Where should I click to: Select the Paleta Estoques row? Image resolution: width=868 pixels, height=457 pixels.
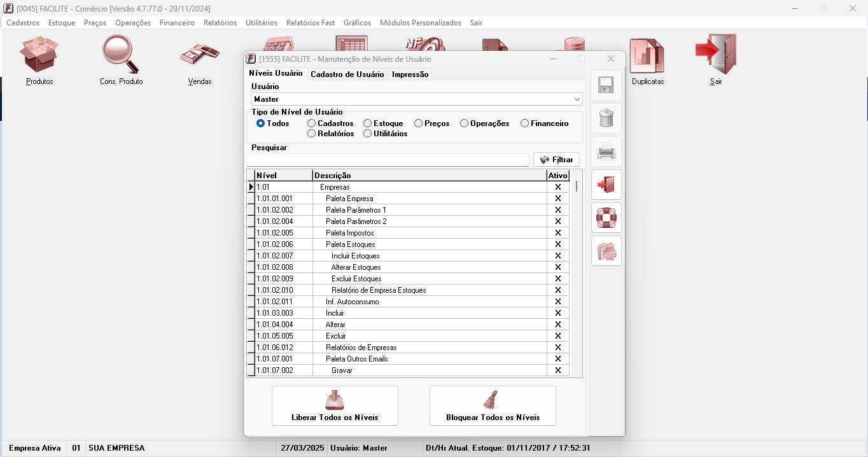408,244
